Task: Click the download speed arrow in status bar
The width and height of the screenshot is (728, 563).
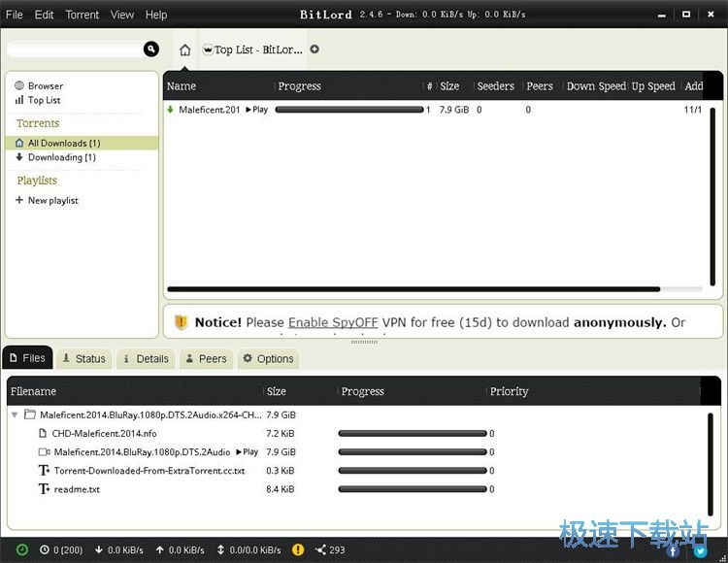Action: [98, 549]
